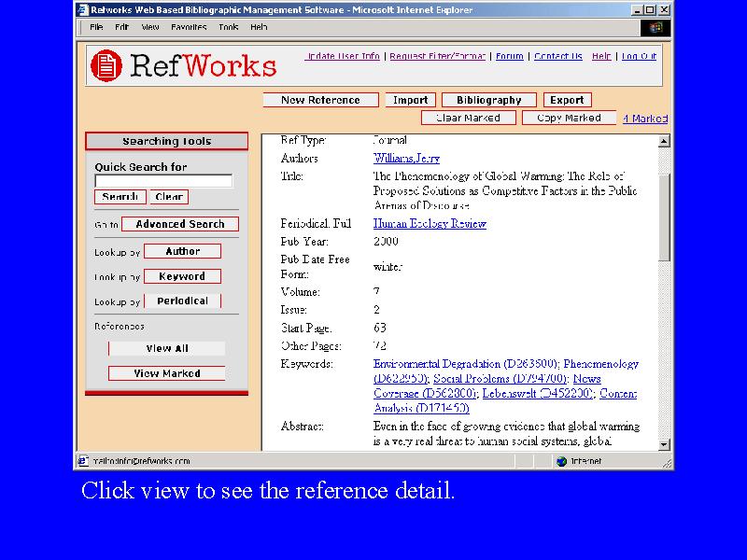Viewport: 747px width, 560px height.
Task: Open the View menu
Action: pyautogui.click(x=150, y=27)
